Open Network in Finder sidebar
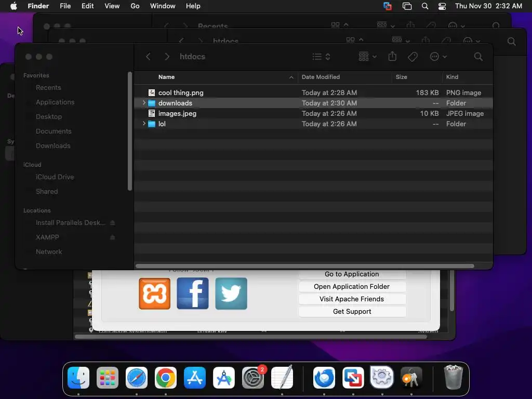 tap(49, 252)
